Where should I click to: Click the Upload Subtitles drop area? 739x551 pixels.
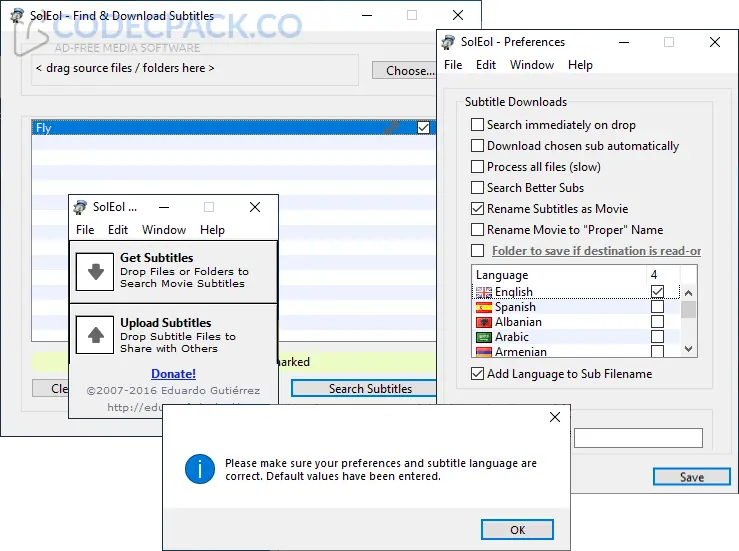point(173,335)
